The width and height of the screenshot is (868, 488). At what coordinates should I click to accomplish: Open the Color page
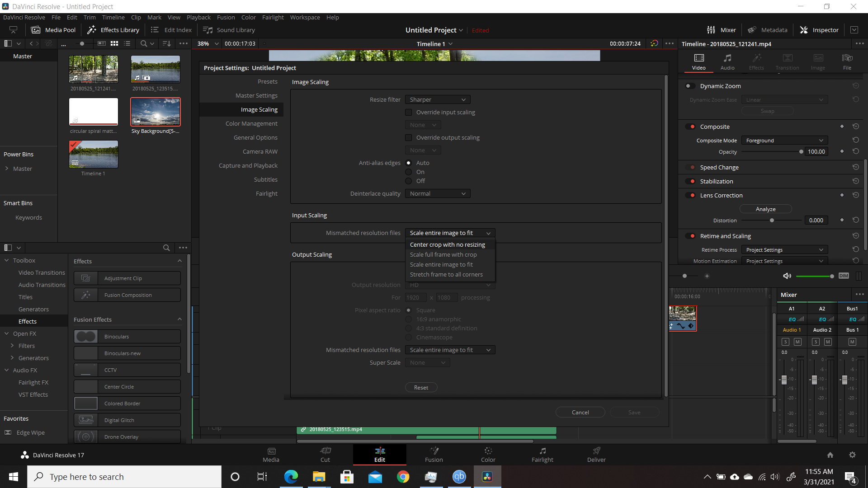coord(488,455)
